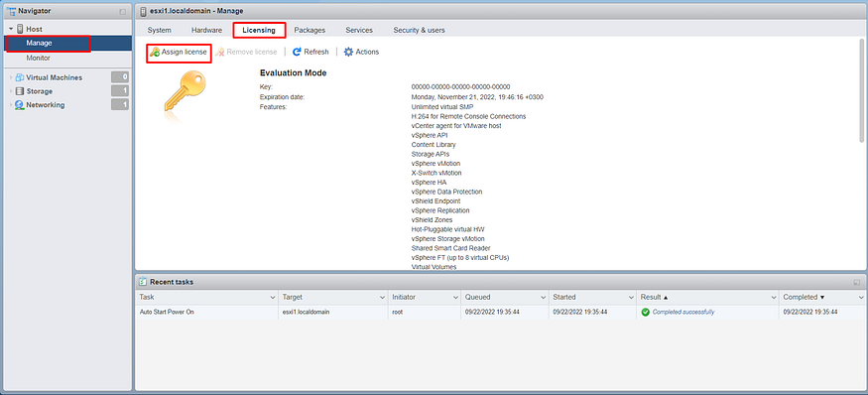Open the Task column dropdown arrow

click(273, 298)
